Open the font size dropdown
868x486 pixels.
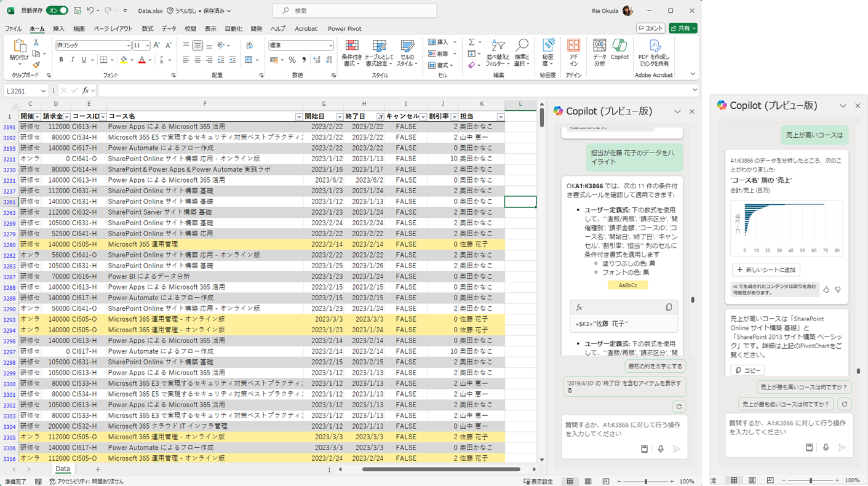147,46
